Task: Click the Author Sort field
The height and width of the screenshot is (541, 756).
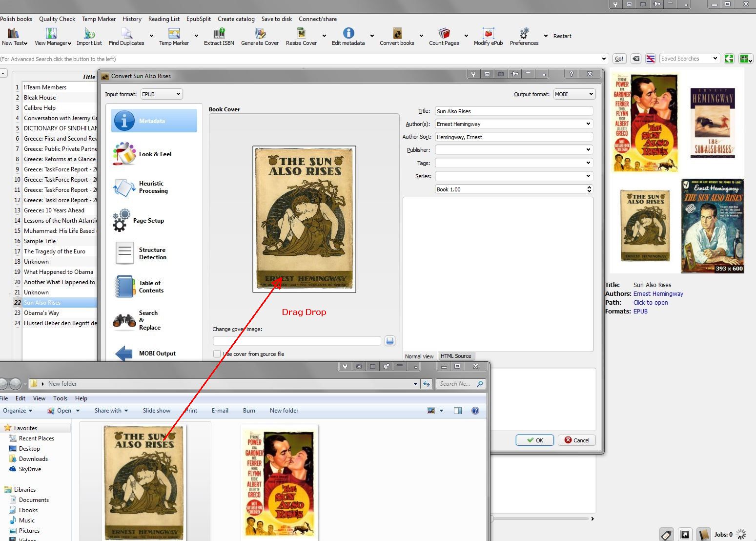Action: [x=514, y=137]
